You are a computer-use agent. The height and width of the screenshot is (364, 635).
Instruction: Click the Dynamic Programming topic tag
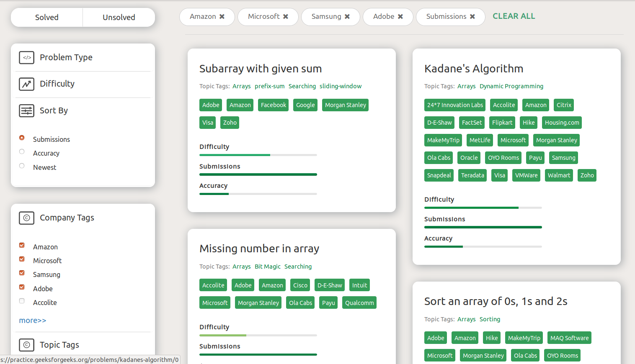[511, 86]
